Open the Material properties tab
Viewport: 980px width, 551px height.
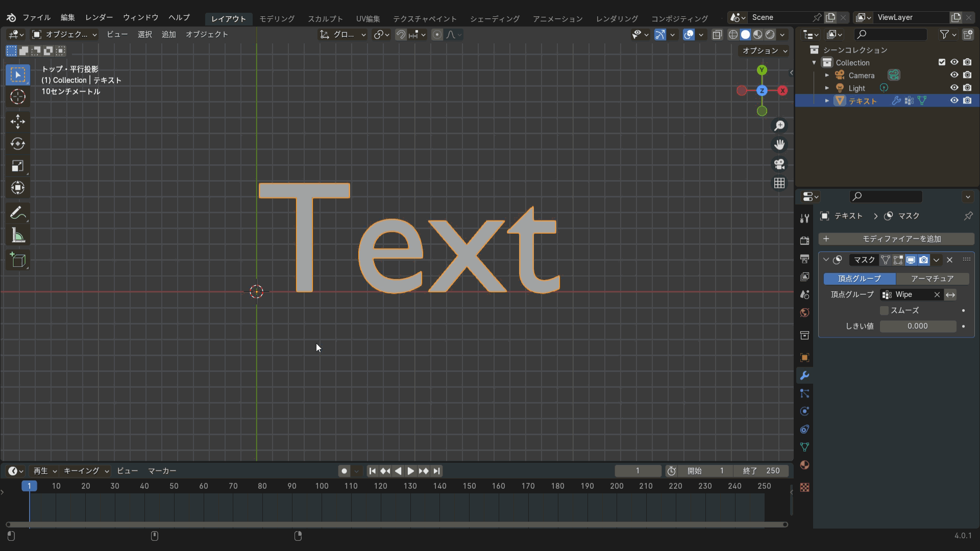(804, 465)
